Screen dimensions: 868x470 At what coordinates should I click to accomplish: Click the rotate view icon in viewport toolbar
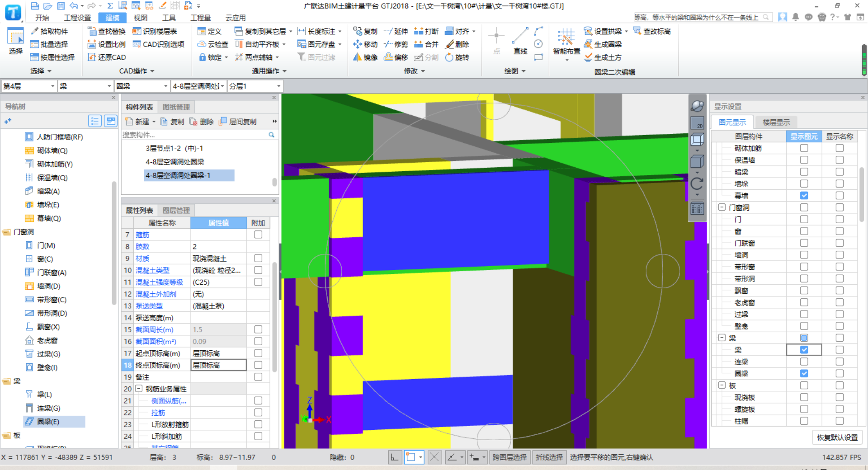pos(697,183)
